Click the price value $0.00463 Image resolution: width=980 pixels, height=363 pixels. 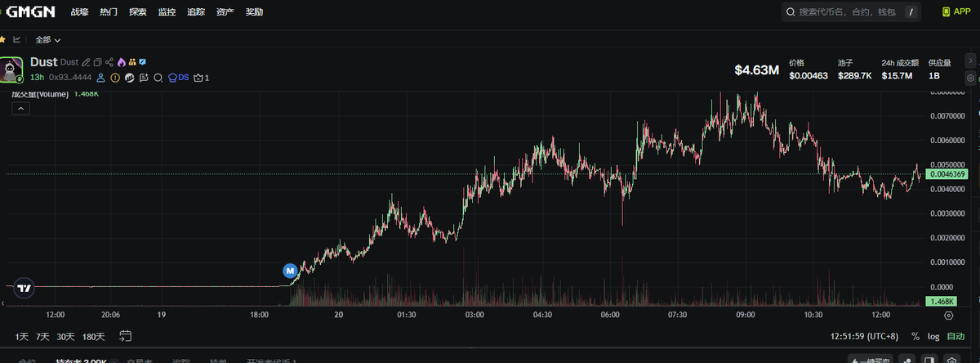click(x=808, y=75)
